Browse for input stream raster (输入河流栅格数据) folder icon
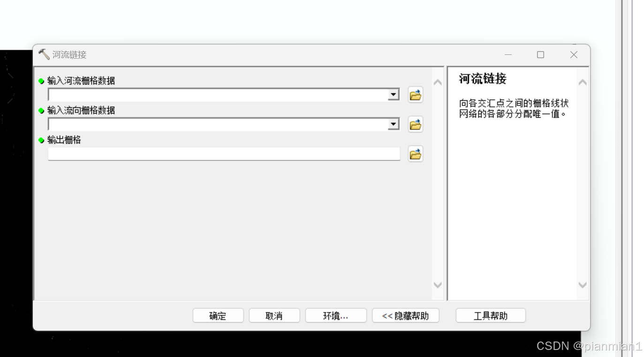 (x=415, y=95)
